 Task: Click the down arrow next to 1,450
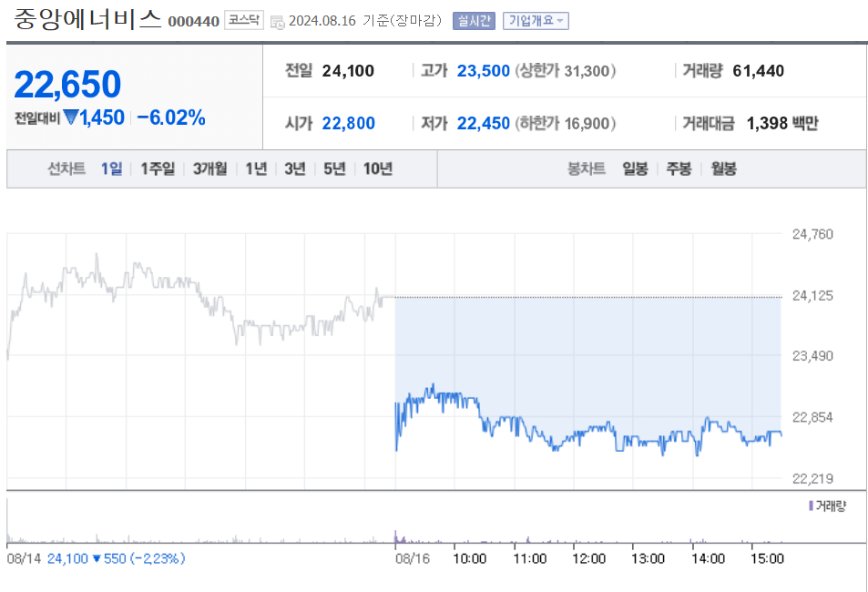tap(70, 117)
